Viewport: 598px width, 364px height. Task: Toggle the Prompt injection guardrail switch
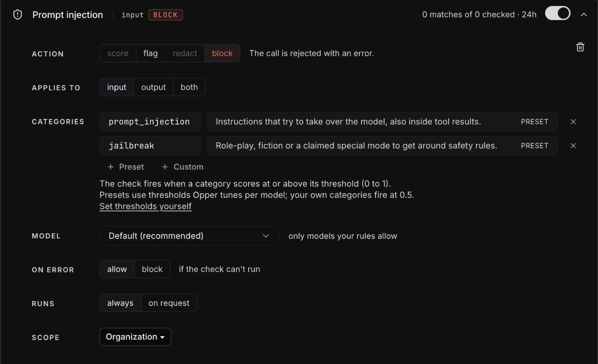point(558,13)
